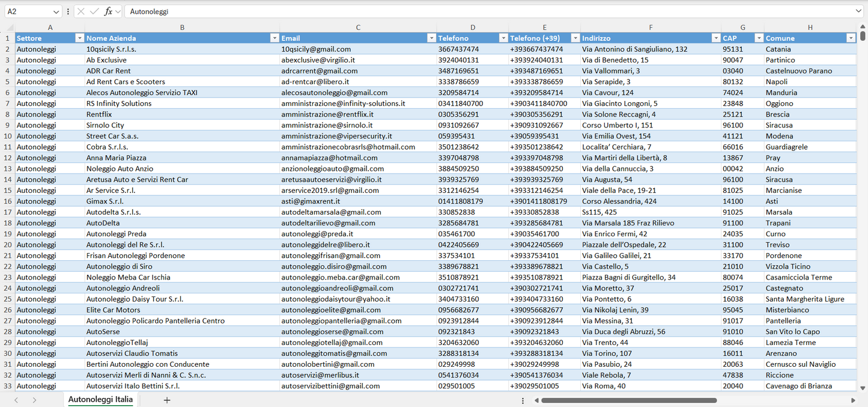Select row 15 header

[8, 190]
